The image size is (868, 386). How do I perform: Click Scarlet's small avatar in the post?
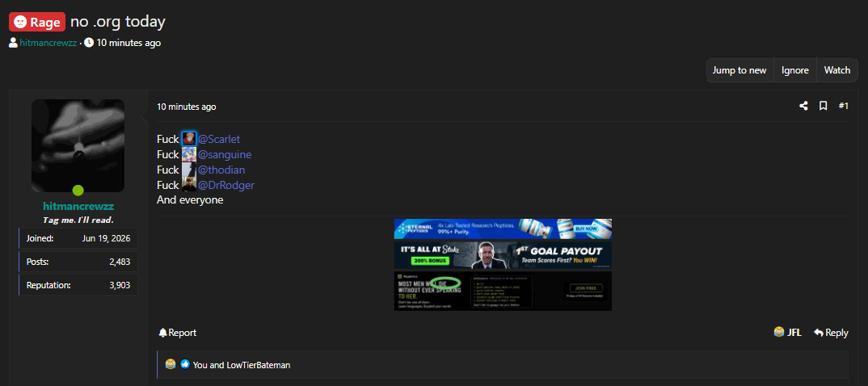[x=189, y=140]
